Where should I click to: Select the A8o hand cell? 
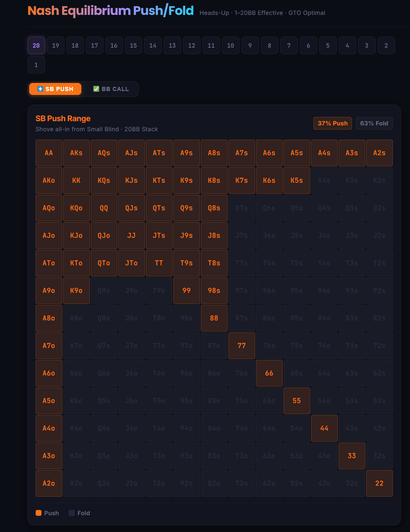point(49,318)
